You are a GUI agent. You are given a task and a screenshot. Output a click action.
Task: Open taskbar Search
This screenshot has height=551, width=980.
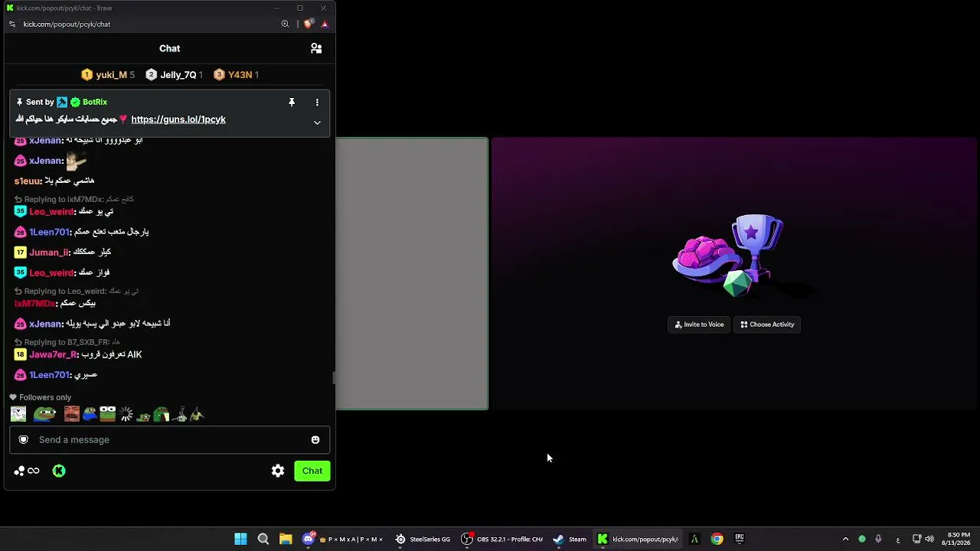pyautogui.click(x=263, y=539)
